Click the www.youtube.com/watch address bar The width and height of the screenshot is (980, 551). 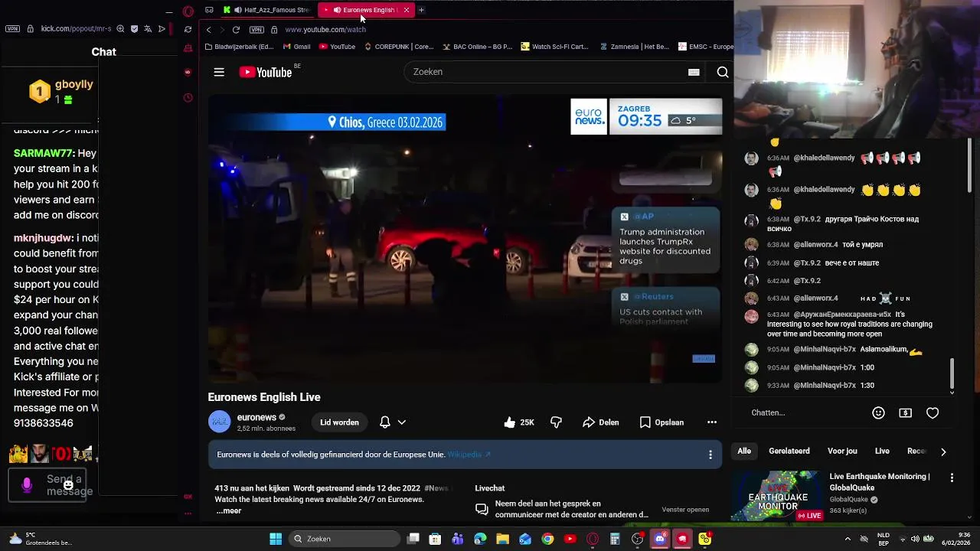pos(325,29)
